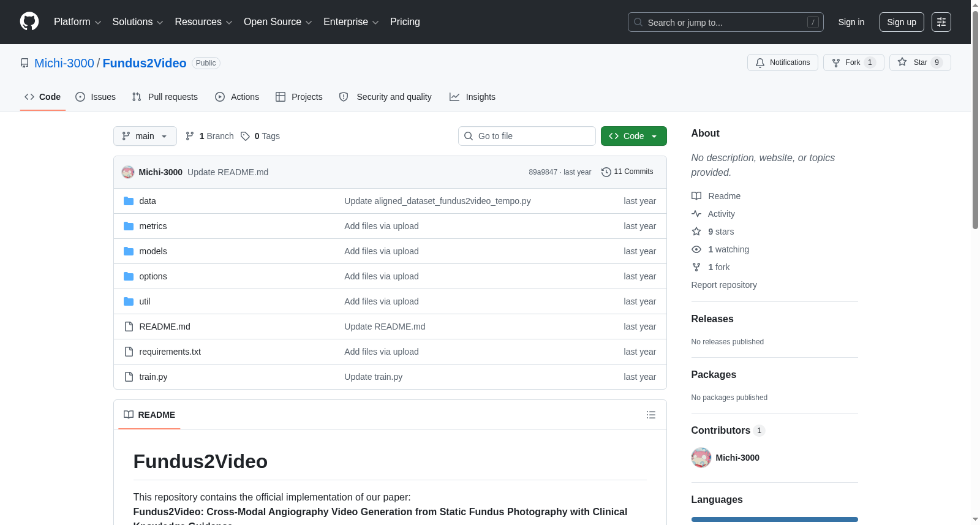Open the command palette settings icon
Viewport: 980px width, 525px height.
click(941, 22)
